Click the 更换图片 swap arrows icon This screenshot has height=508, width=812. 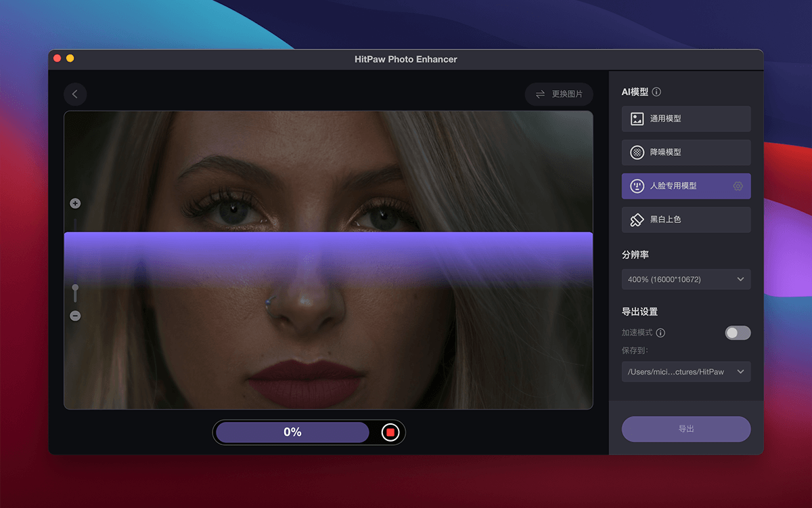(540, 94)
